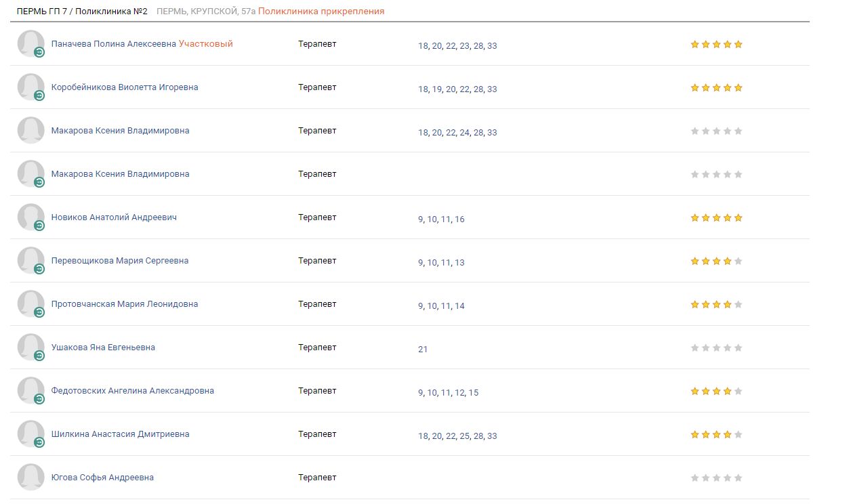Viewport: 847px width, 504px height.
Task: Open doctor Протовчанская Мария Леонидовна
Action: (125, 304)
